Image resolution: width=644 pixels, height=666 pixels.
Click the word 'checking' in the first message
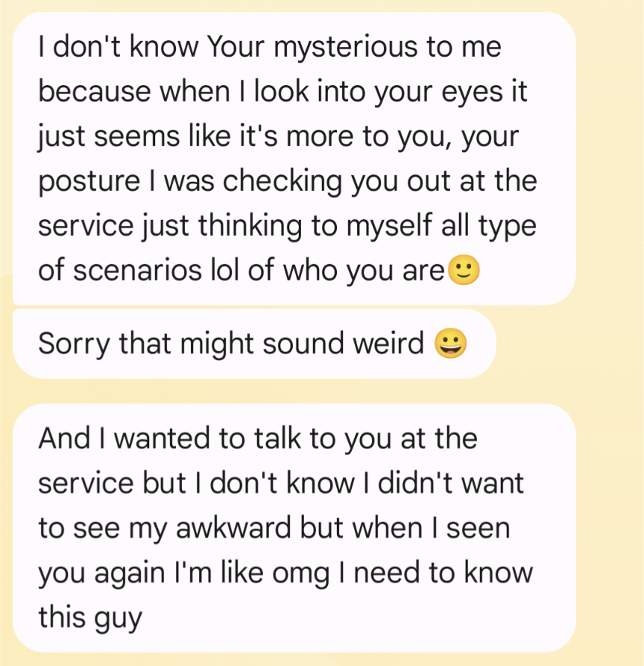[x=282, y=181]
